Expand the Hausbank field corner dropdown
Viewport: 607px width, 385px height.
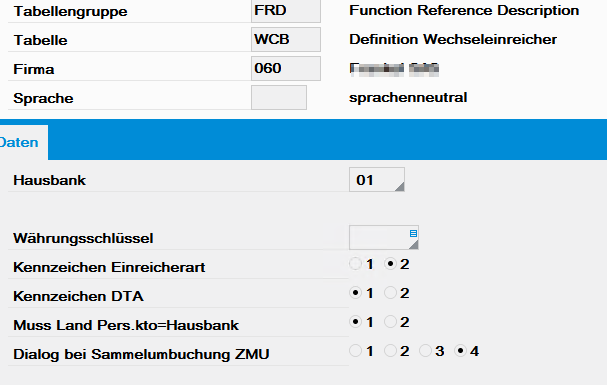tap(400, 187)
